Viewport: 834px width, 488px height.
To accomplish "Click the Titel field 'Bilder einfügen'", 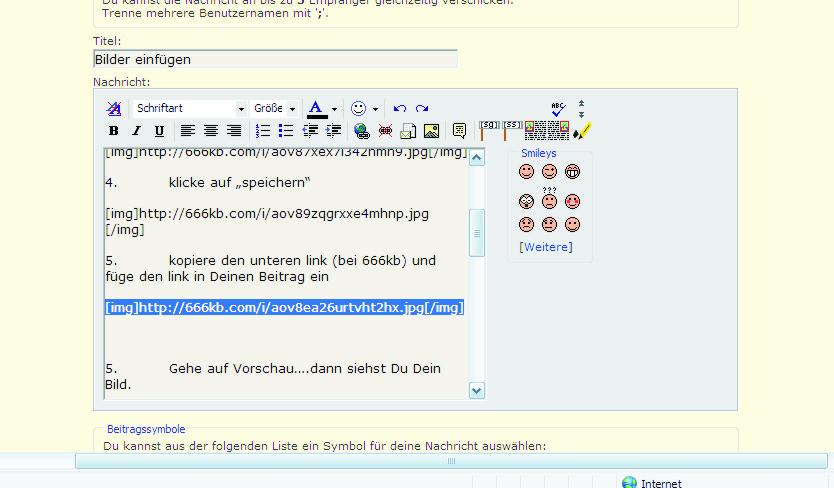I will 275,59.
